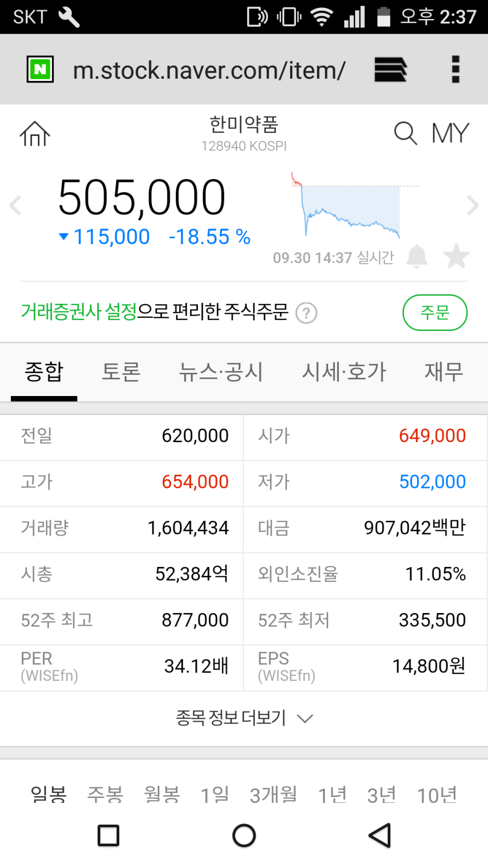Open help for 거래증권사 설정
This screenshot has width=488, height=868.
[306, 313]
